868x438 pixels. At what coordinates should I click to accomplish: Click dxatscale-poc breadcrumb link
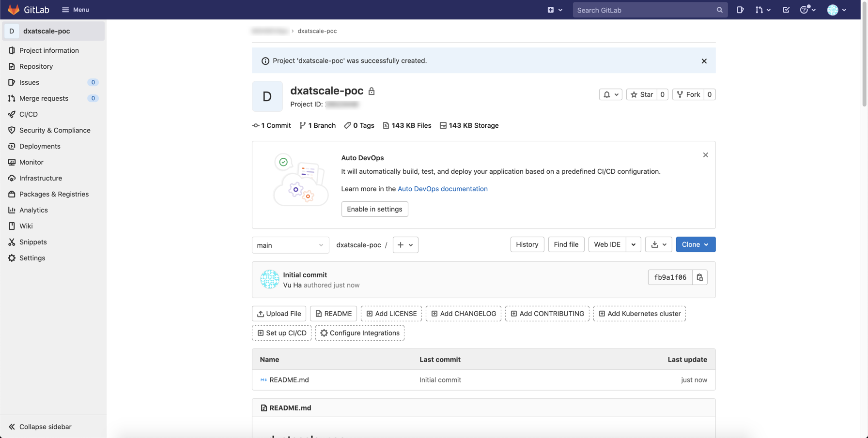[x=317, y=31]
